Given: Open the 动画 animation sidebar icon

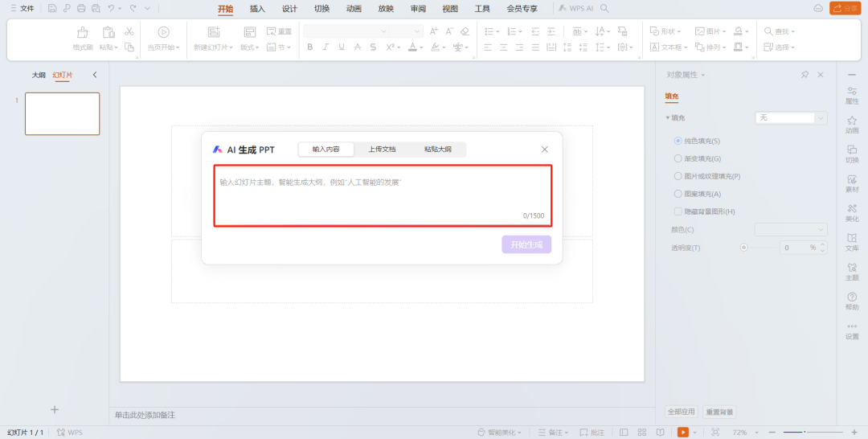Looking at the screenshot, I should (852, 125).
